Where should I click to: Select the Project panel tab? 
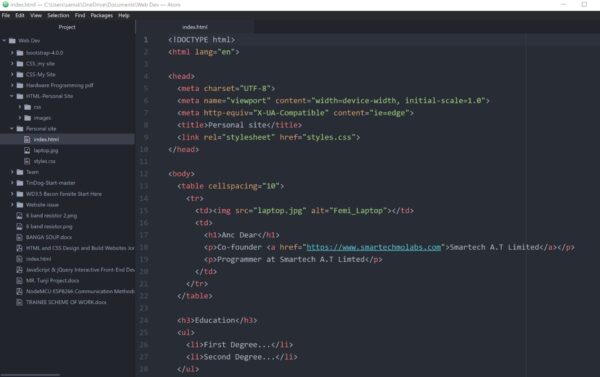pos(67,27)
